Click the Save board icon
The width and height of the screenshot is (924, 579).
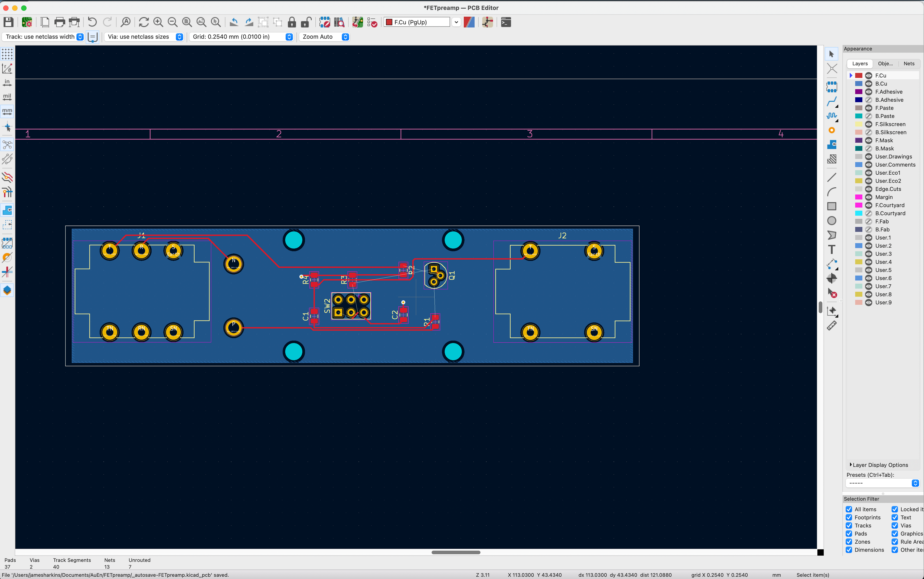8,22
